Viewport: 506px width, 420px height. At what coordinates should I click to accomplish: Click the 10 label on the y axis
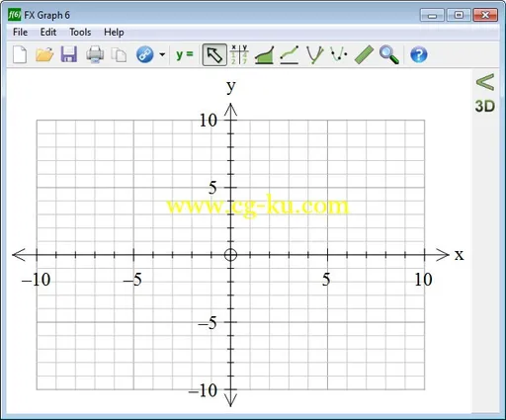(209, 120)
